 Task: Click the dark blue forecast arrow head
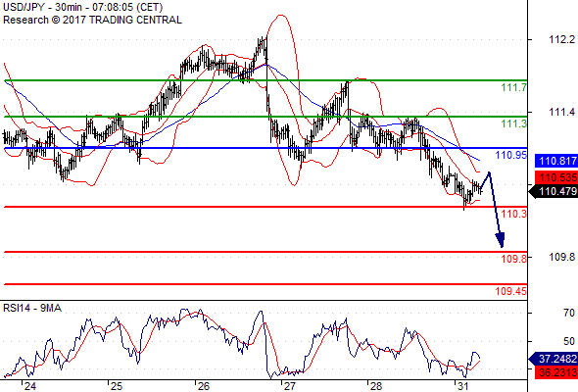[x=500, y=240]
